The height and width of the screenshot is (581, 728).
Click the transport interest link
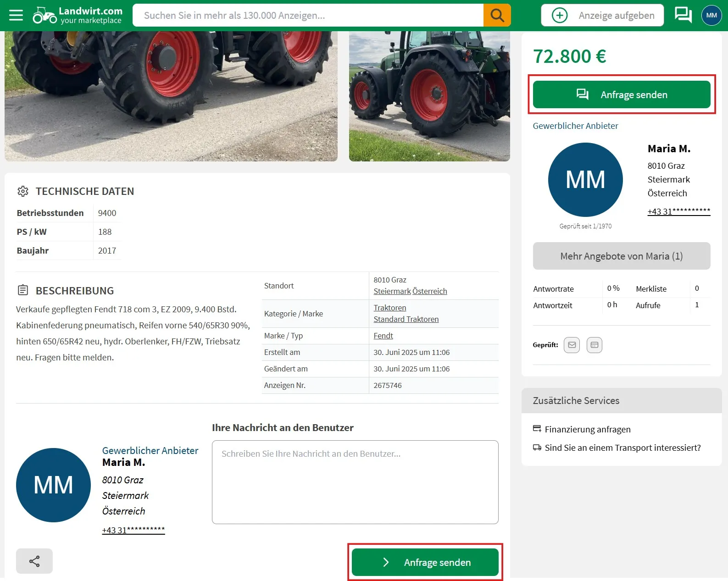[622, 448]
